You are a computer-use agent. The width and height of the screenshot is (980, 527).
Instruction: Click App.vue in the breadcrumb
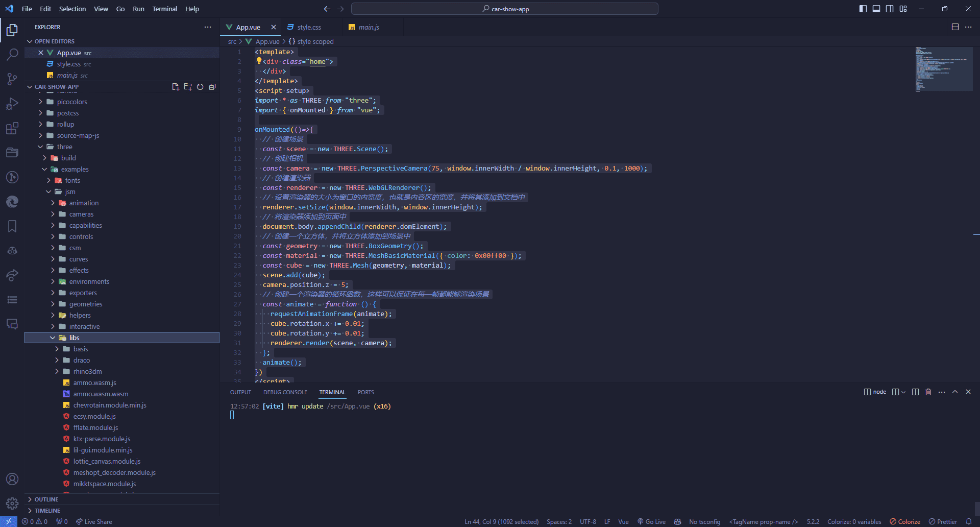[x=267, y=41]
